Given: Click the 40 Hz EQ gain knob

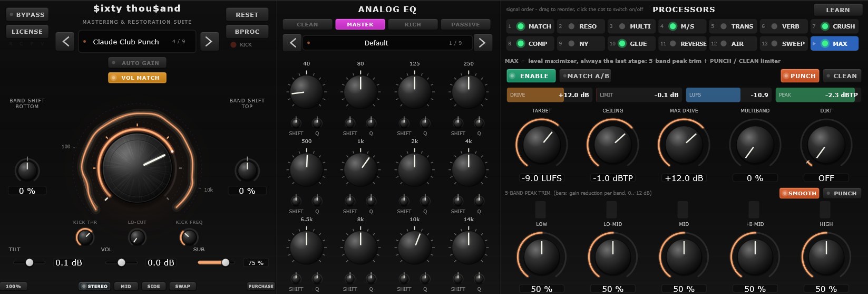Looking at the screenshot, I should coord(306,91).
